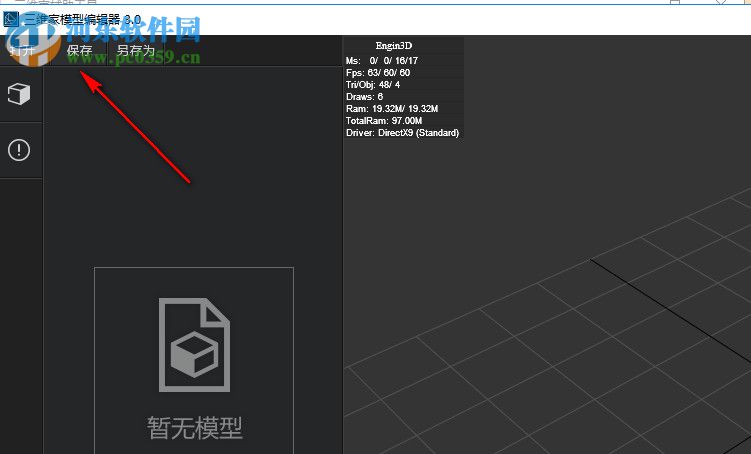Open the exclamation info sidebar icon
The image size is (751, 454).
pos(19,150)
